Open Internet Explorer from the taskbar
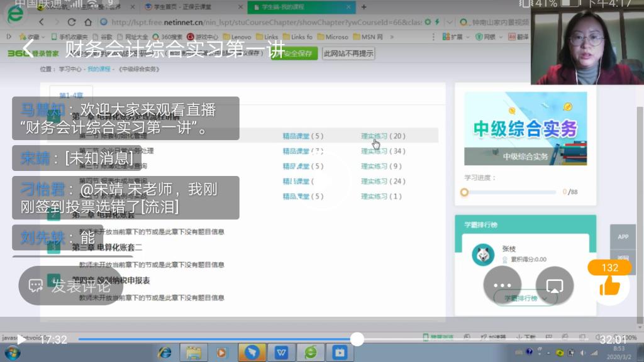 (x=165, y=352)
